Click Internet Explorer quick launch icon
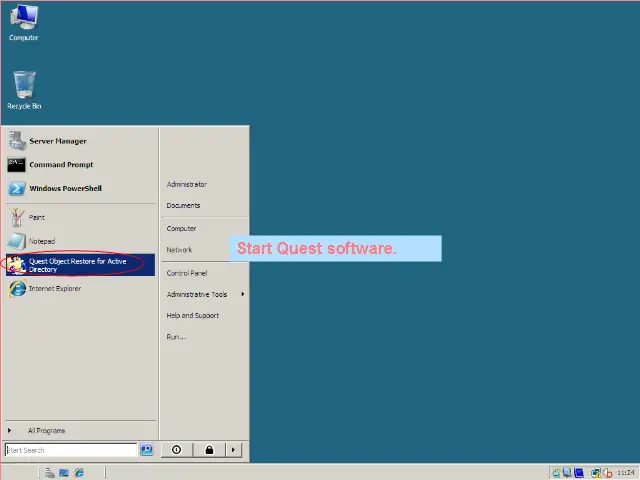The width and height of the screenshot is (640, 480). coord(79,473)
